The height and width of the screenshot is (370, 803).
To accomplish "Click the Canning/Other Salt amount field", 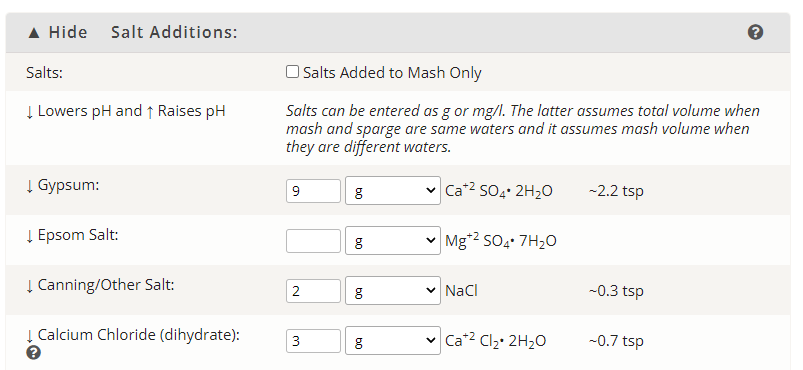I will (313, 291).
